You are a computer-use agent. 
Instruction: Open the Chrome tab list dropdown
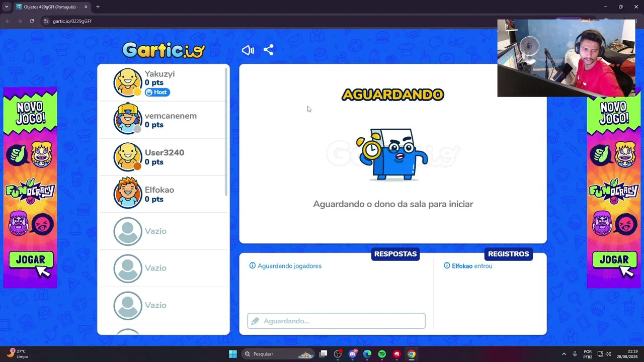(x=7, y=7)
